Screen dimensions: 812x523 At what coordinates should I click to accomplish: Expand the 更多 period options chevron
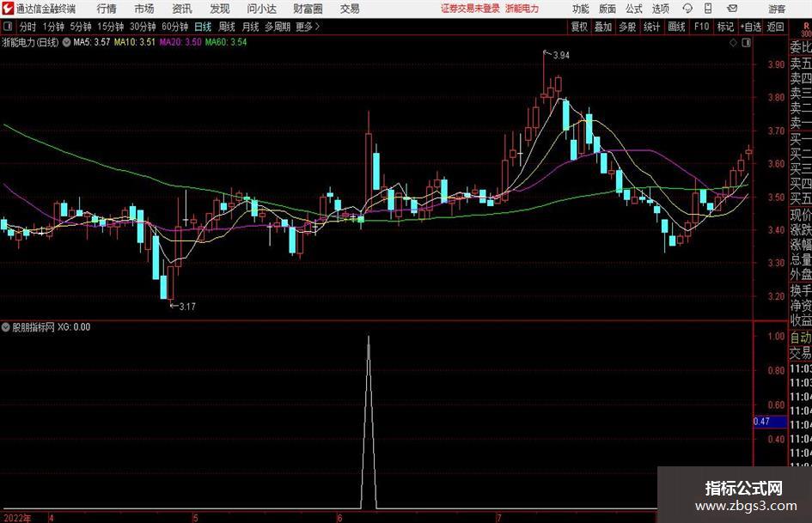[317, 27]
